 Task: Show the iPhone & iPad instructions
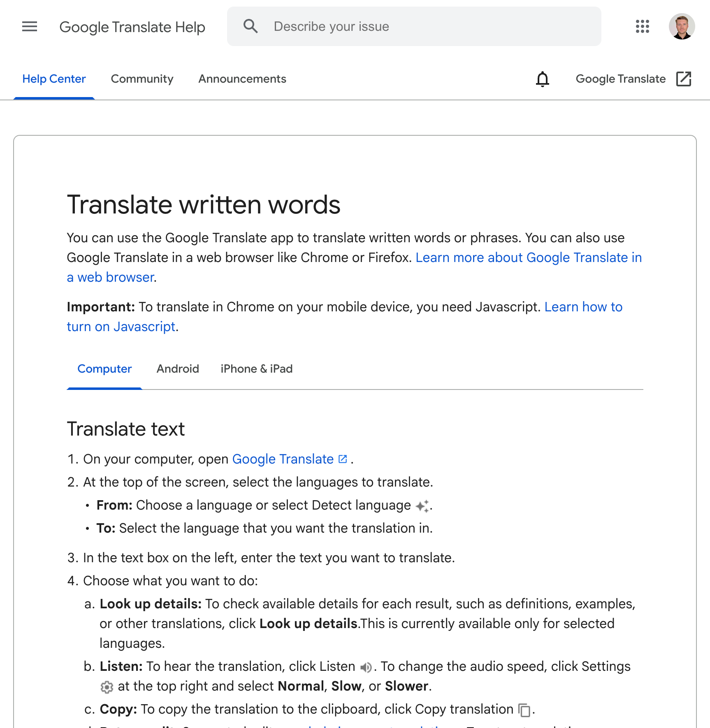pos(256,369)
